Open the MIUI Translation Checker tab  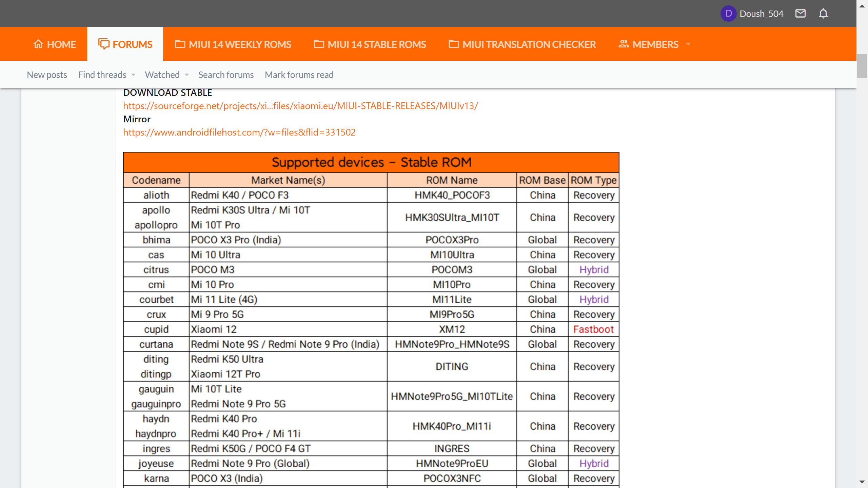point(529,44)
